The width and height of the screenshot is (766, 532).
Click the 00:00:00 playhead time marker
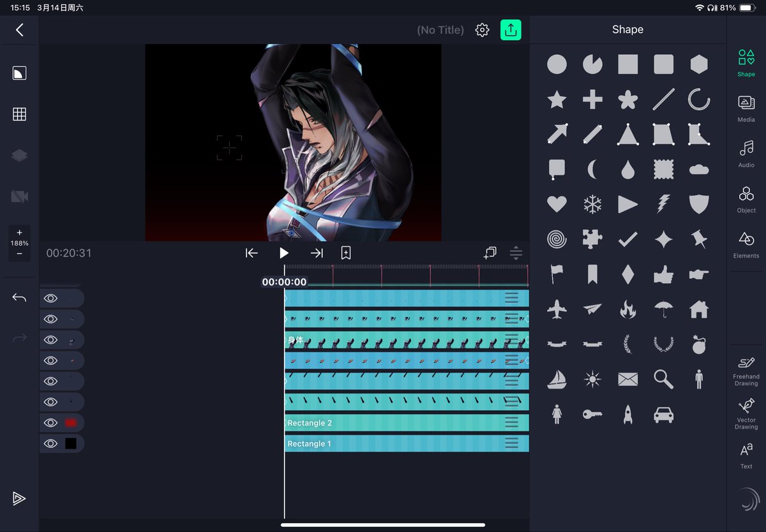coord(284,282)
